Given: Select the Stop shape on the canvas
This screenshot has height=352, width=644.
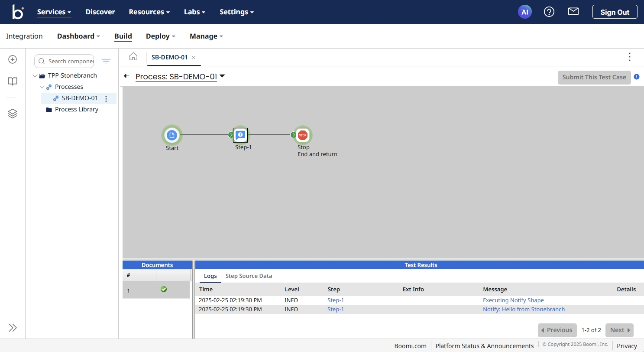Looking at the screenshot, I should (x=302, y=135).
